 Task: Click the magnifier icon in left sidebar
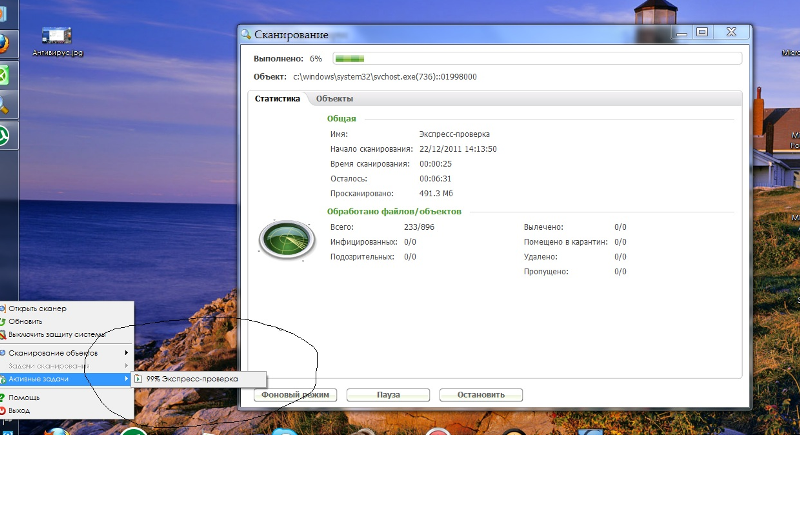tap(4, 104)
